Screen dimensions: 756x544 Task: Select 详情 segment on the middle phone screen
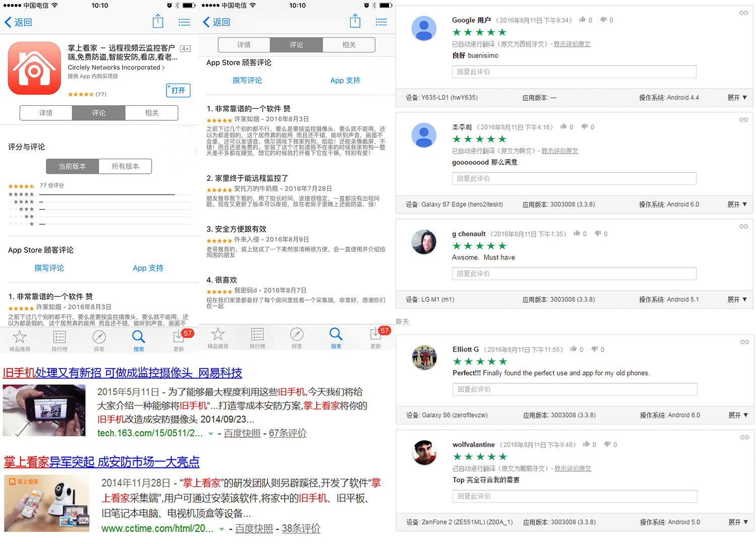pyautogui.click(x=244, y=45)
